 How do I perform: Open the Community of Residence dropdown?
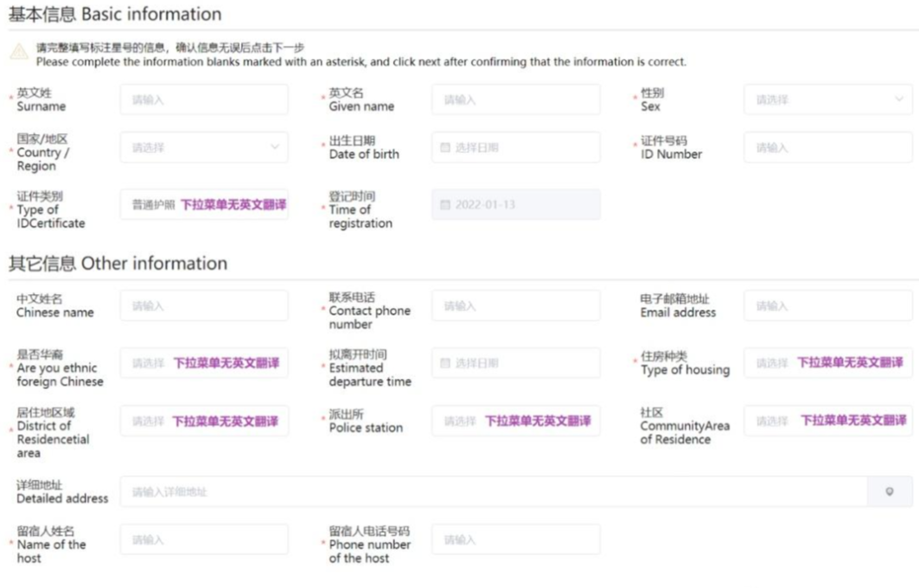[x=827, y=421]
